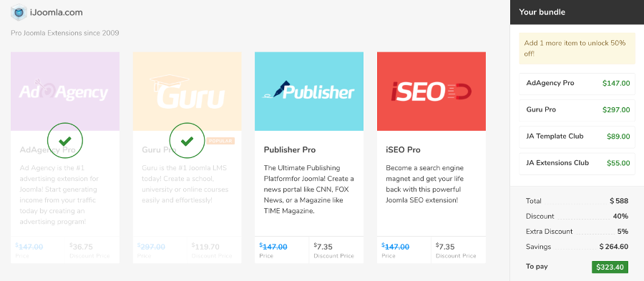Click the AdAgency logo banner

(x=65, y=91)
